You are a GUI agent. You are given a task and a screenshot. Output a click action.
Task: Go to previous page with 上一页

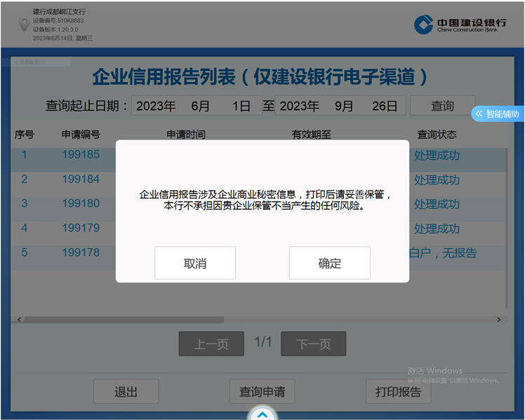[211, 344]
